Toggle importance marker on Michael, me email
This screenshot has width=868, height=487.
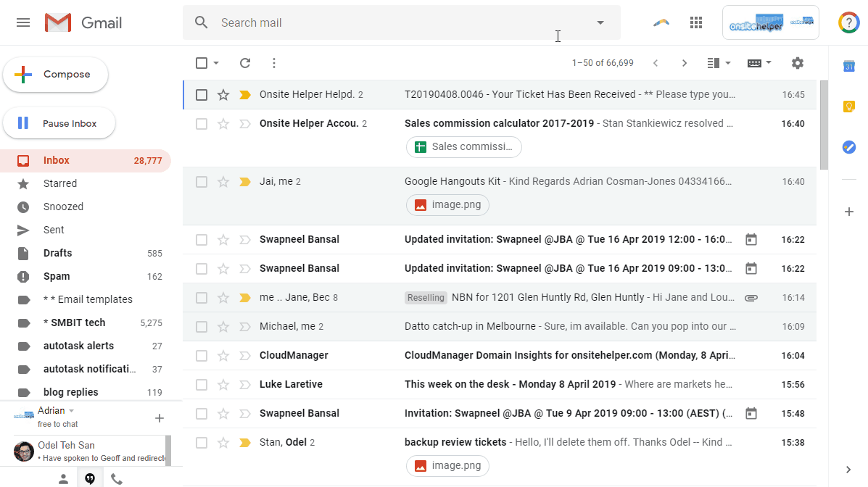point(244,327)
